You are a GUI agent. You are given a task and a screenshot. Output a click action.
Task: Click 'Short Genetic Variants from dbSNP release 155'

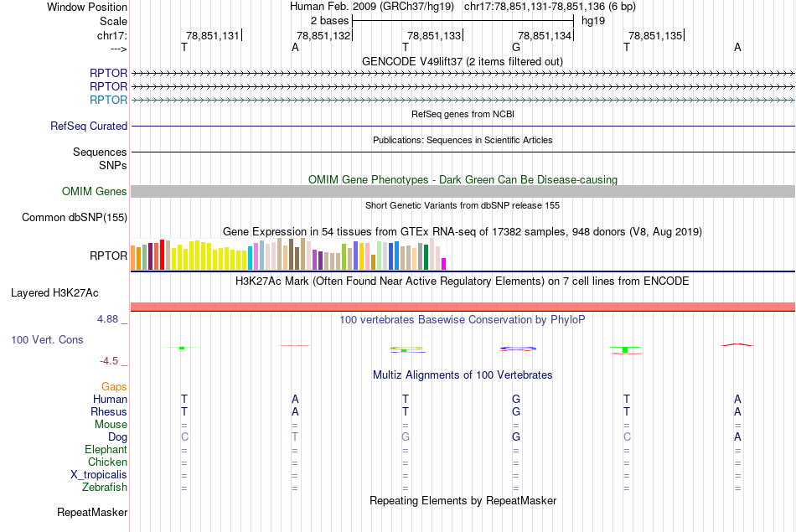point(463,205)
